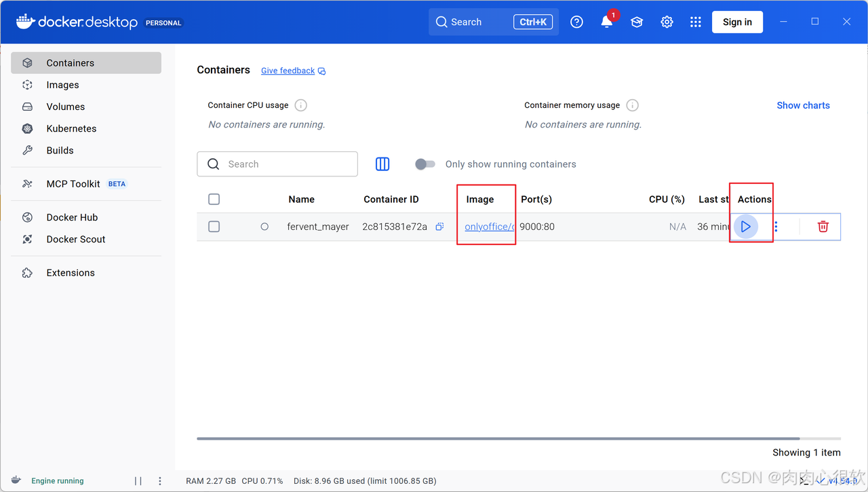
Task: Click the whale icon in status bar
Action: (x=16, y=480)
